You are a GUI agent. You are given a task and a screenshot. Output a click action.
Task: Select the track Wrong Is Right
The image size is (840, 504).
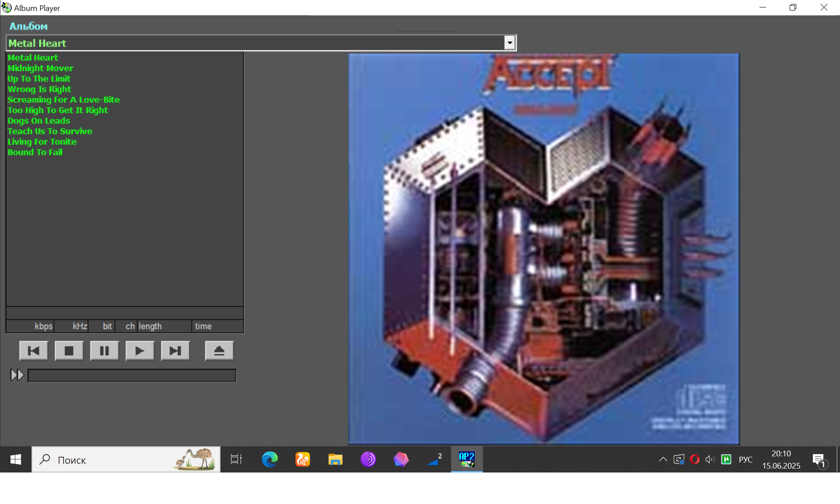(x=39, y=89)
